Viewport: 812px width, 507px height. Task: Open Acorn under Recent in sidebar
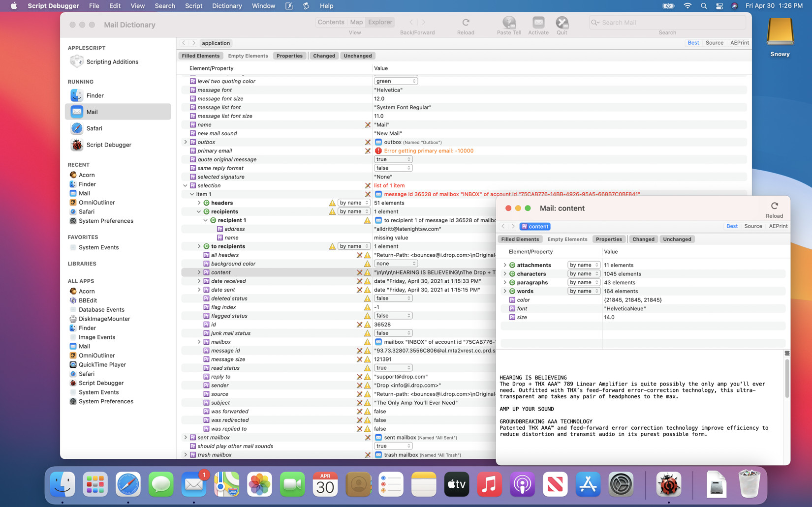(87, 175)
